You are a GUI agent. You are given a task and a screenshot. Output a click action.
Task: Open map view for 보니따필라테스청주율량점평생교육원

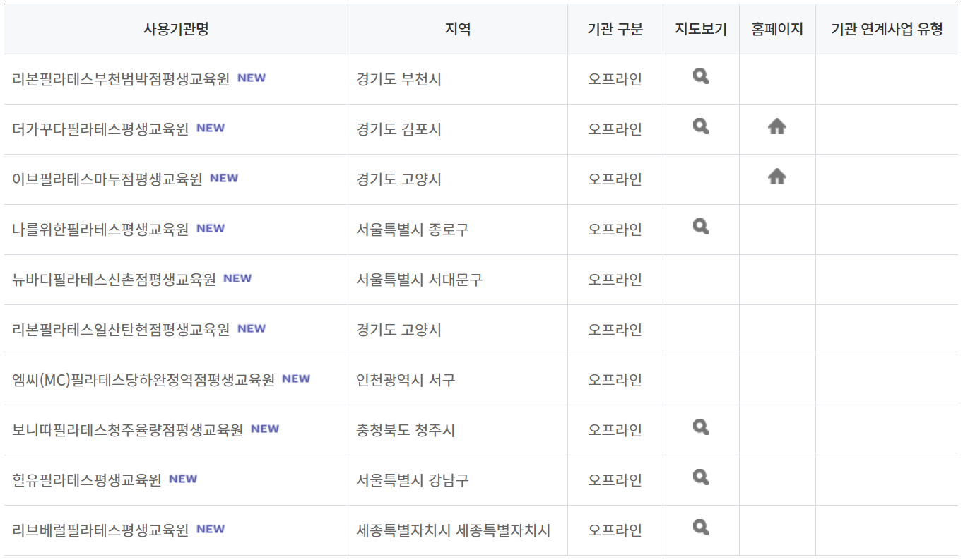[x=700, y=427]
